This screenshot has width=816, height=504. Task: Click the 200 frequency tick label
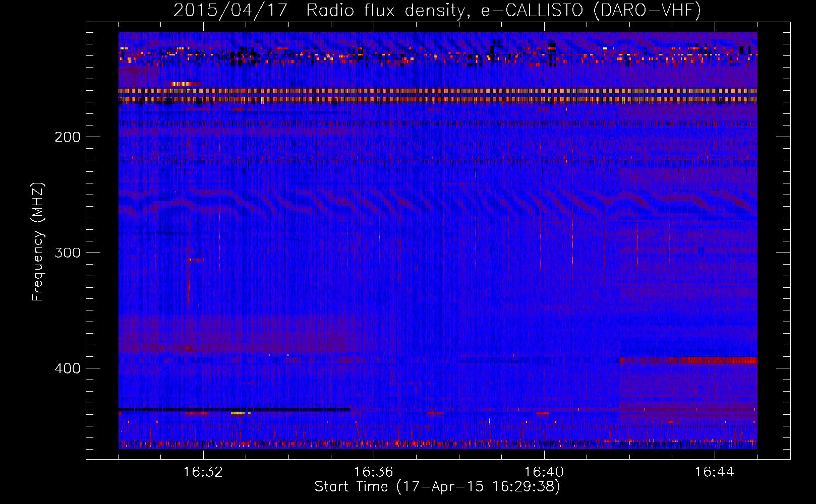coord(68,137)
